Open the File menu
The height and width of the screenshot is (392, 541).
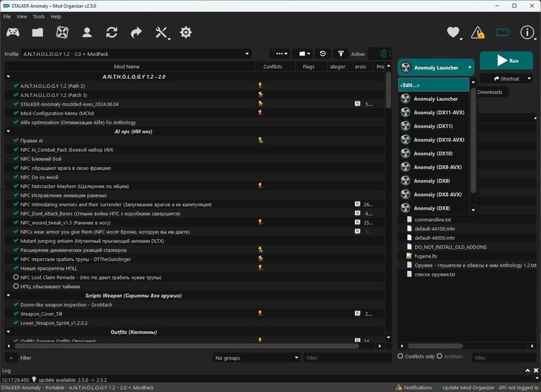tap(7, 16)
